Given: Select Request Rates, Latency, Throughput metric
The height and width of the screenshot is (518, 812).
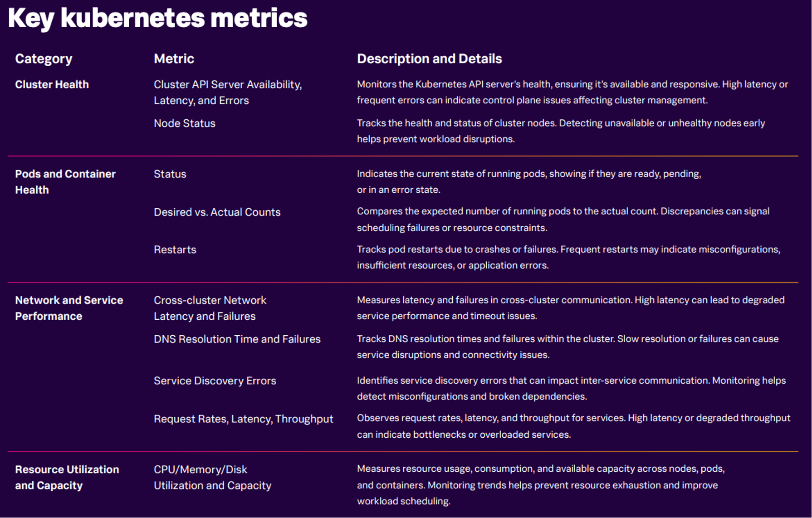Looking at the screenshot, I should 244,419.
